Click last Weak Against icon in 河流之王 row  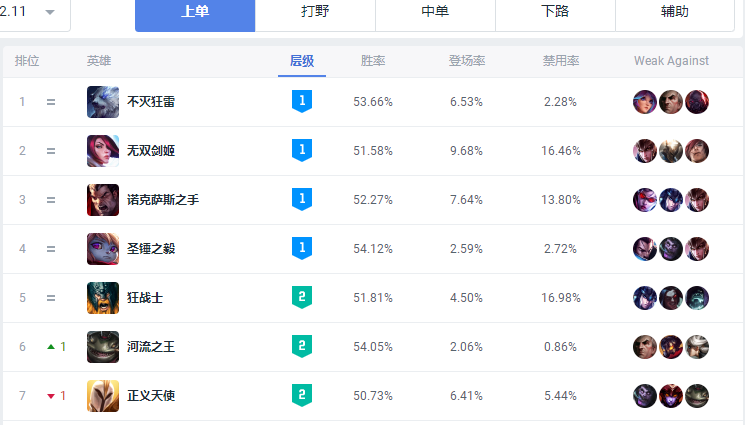697,347
